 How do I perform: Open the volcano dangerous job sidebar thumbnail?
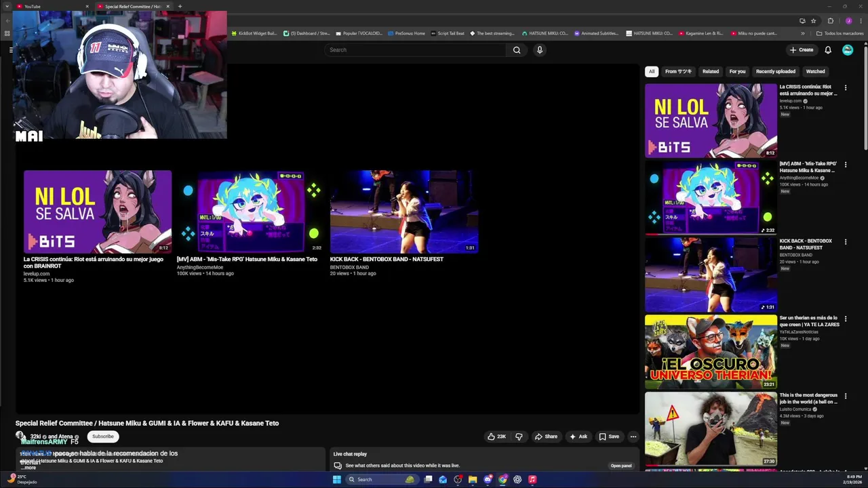pyautogui.click(x=711, y=429)
